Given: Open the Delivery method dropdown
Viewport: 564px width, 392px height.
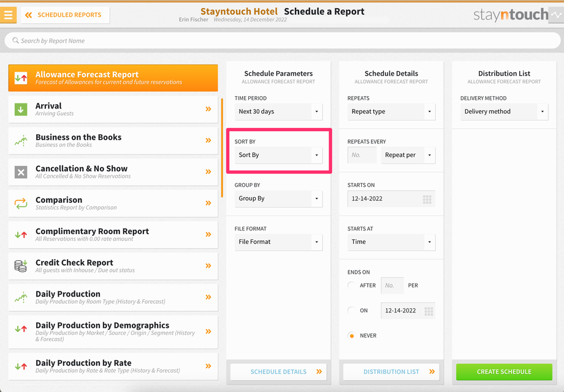Looking at the screenshot, I should point(505,111).
